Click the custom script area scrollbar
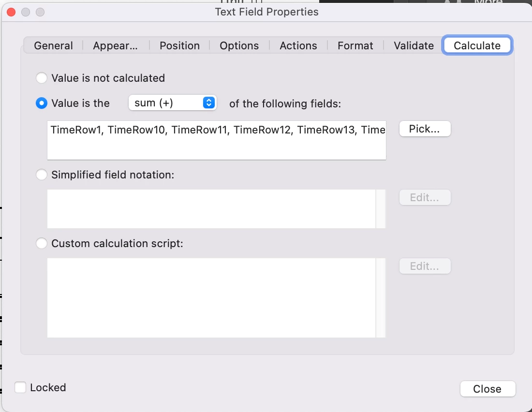 point(381,297)
